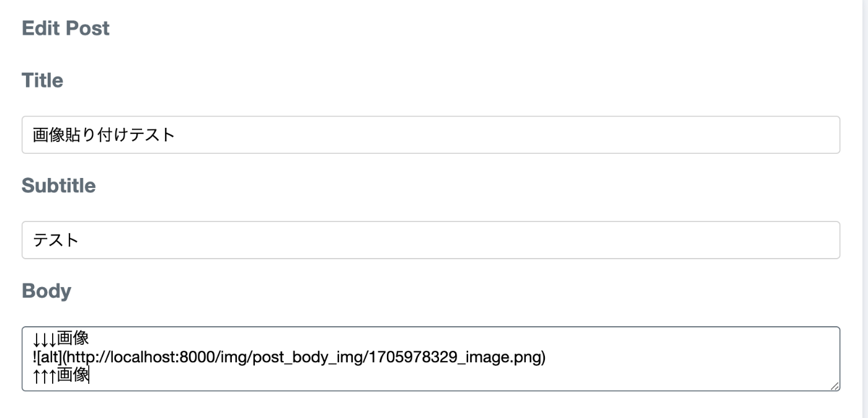Place cursor on the ↓↓↓画像 line
The height and width of the screenshot is (418, 868).
tap(61, 339)
